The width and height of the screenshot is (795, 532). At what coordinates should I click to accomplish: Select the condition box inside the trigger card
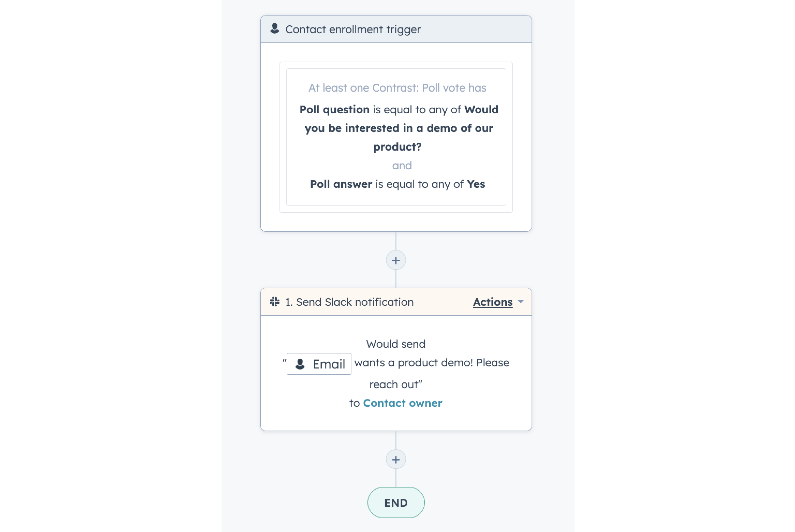click(x=396, y=136)
